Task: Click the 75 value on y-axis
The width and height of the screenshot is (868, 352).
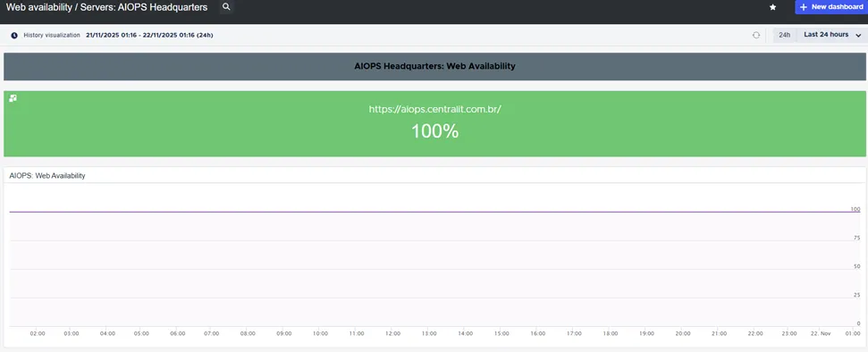Action: tap(857, 238)
